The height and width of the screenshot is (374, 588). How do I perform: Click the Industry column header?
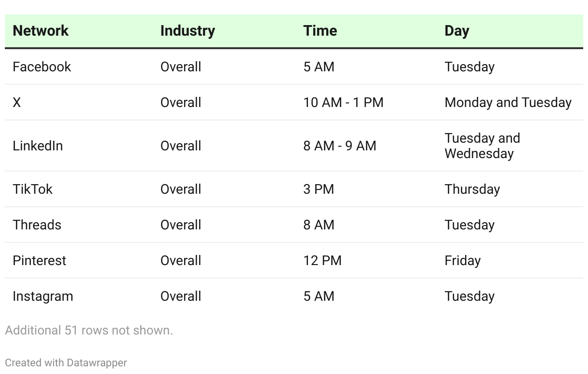[x=187, y=31]
